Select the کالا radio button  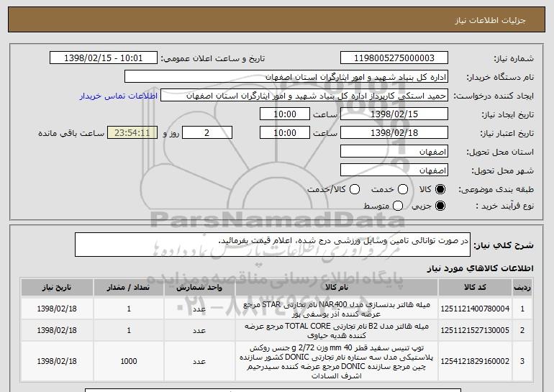point(440,189)
